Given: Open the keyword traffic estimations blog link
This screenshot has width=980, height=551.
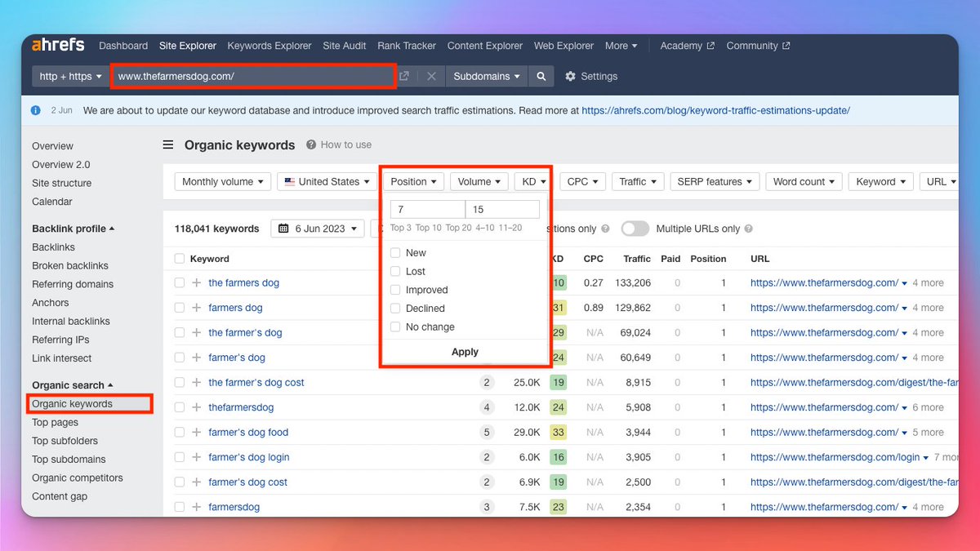Looking at the screenshot, I should click(x=715, y=110).
